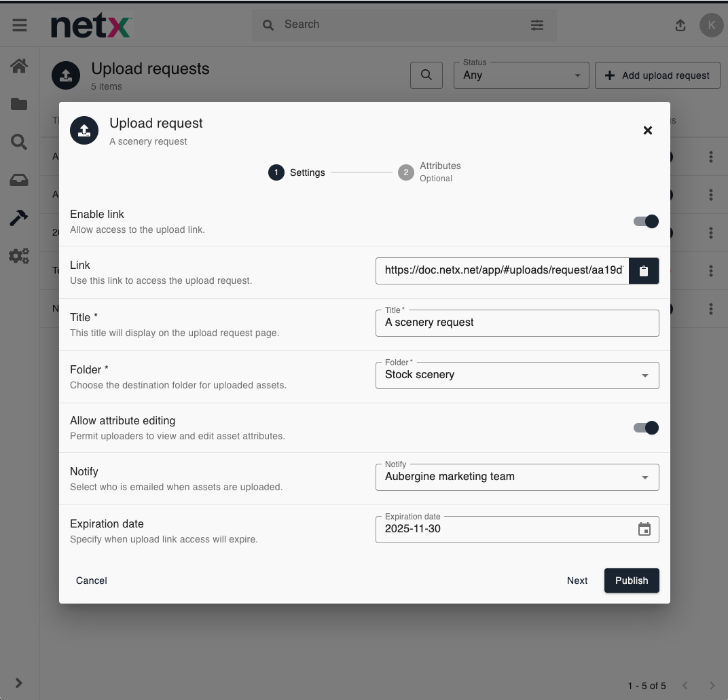
Task: Select the Settings step
Action: pyautogui.click(x=297, y=172)
